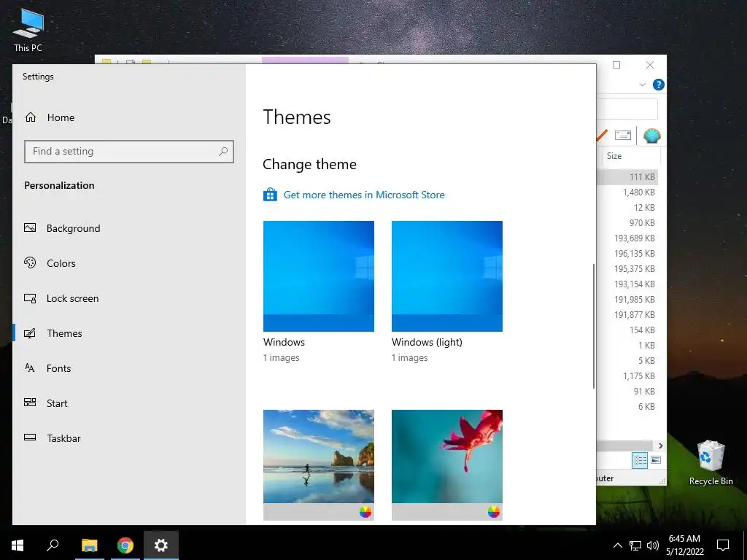Viewport: 747px width, 560px height.
Task: Open the volume control tray icon
Action: (x=653, y=545)
